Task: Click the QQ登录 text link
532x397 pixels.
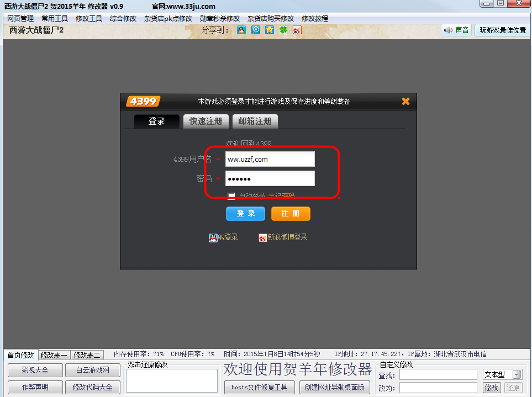Action: pyautogui.click(x=228, y=237)
